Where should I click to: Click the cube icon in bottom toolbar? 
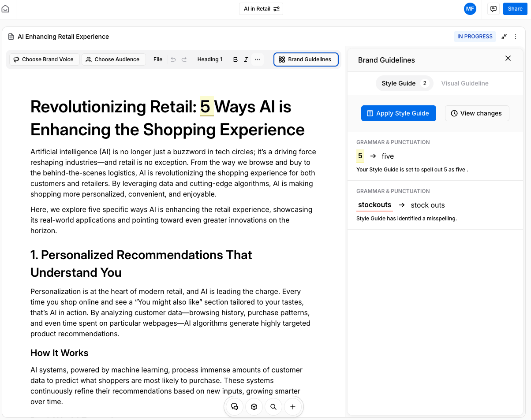[254, 407]
